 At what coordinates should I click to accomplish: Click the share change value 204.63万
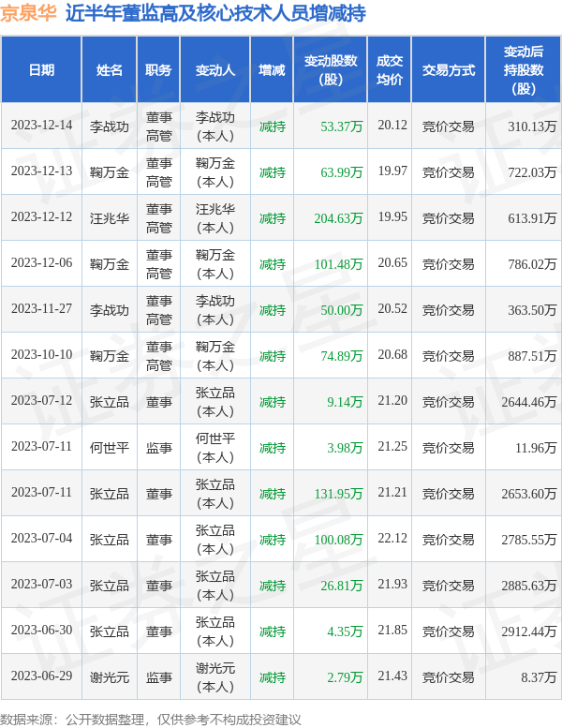pos(338,218)
